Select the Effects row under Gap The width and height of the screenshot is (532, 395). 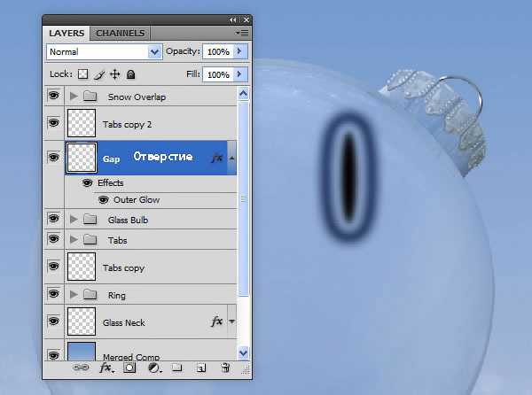coord(111,183)
